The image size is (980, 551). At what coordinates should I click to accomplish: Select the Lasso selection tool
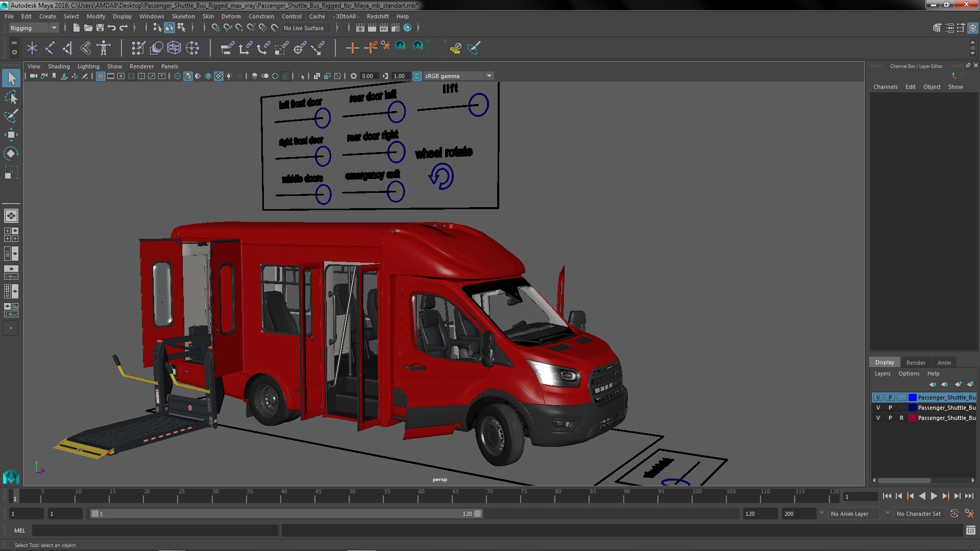(11, 97)
